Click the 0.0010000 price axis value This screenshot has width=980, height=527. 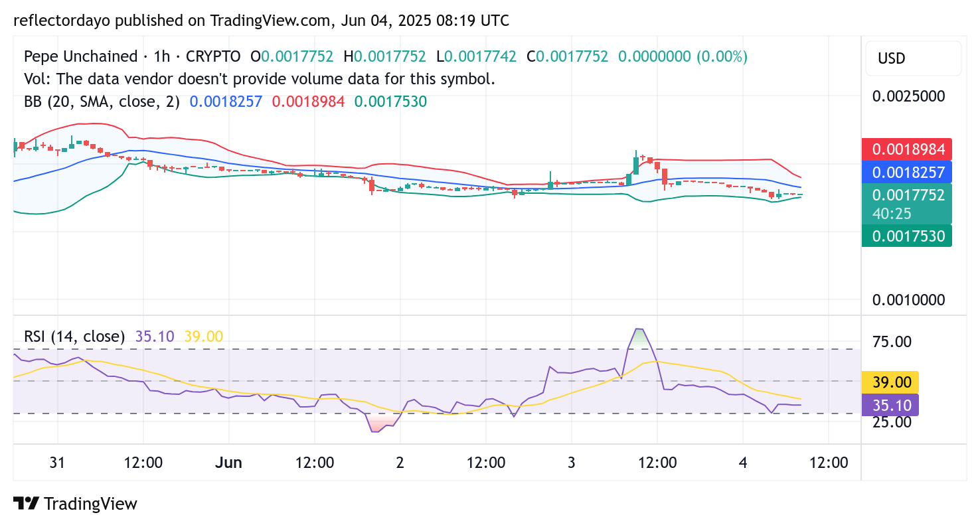coord(908,300)
